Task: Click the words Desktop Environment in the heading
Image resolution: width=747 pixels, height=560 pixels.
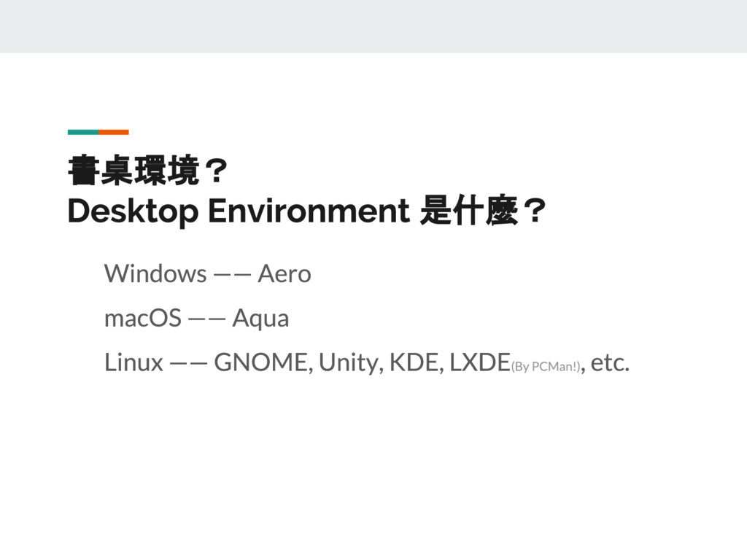Action: (237, 212)
